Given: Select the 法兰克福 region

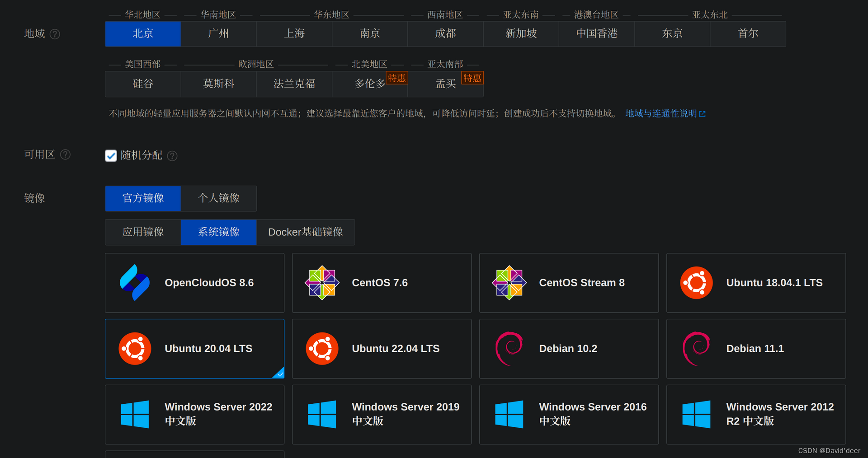Looking at the screenshot, I should click(294, 84).
